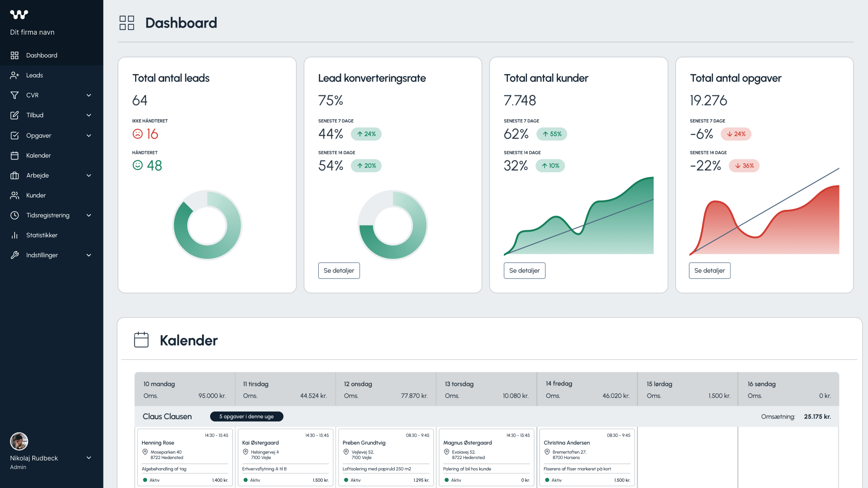The image size is (868, 488).
Task: Open the Kunder menu item
Action: (36, 196)
